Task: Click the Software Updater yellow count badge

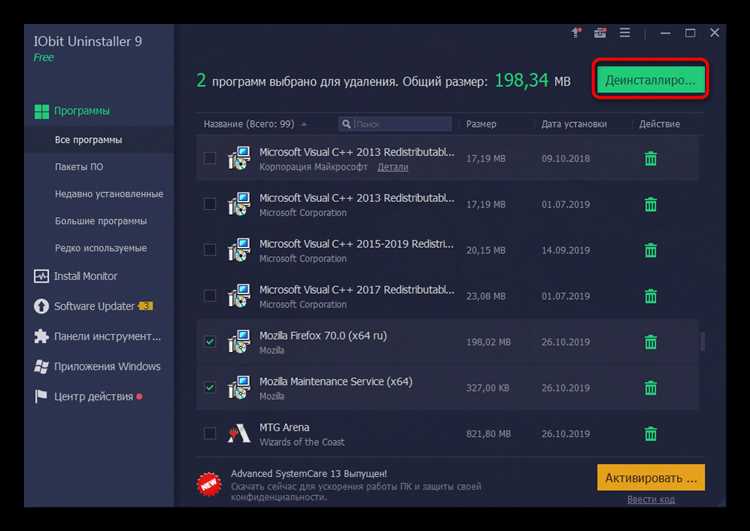Action: (x=146, y=306)
